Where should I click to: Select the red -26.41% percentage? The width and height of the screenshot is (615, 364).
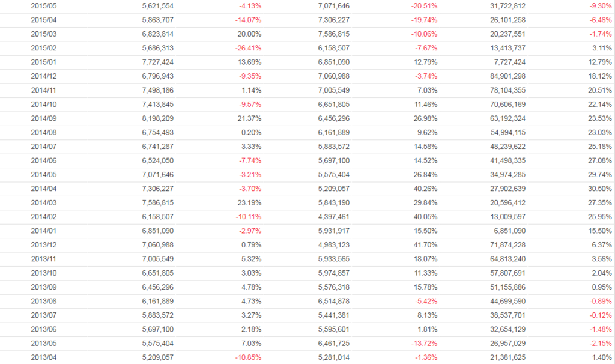(247, 48)
